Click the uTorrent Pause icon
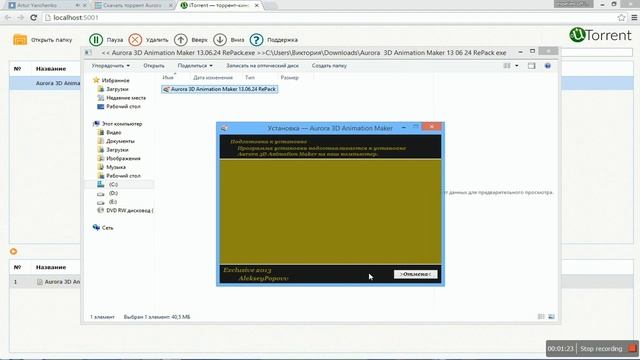The height and width of the screenshot is (360, 640). pyautogui.click(x=96, y=40)
